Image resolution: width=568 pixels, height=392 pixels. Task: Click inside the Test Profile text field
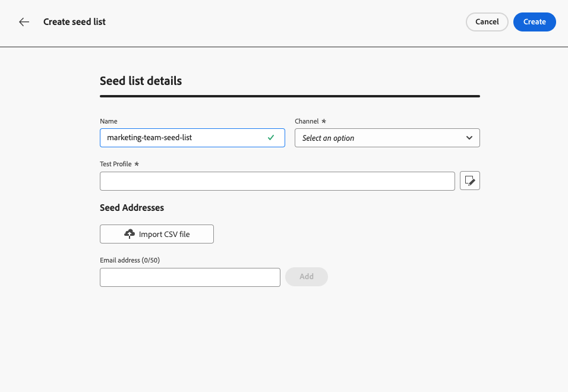(277, 181)
